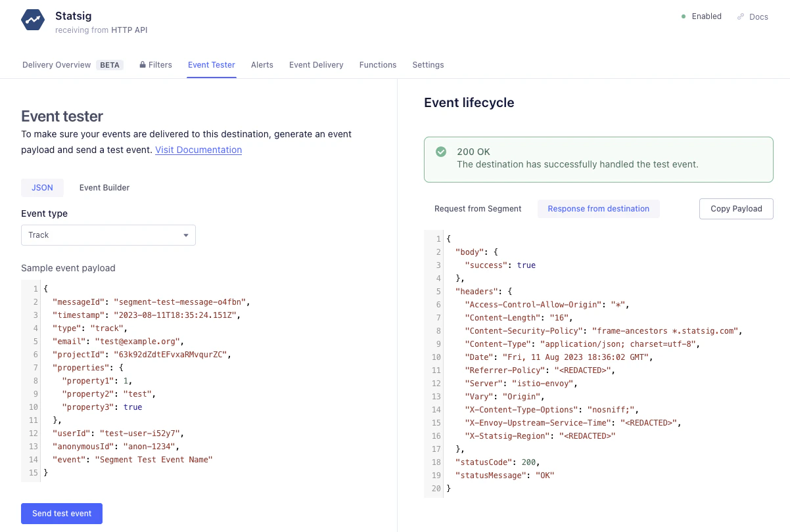Click the BETA badge
This screenshot has height=532, width=790.
[110, 65]
